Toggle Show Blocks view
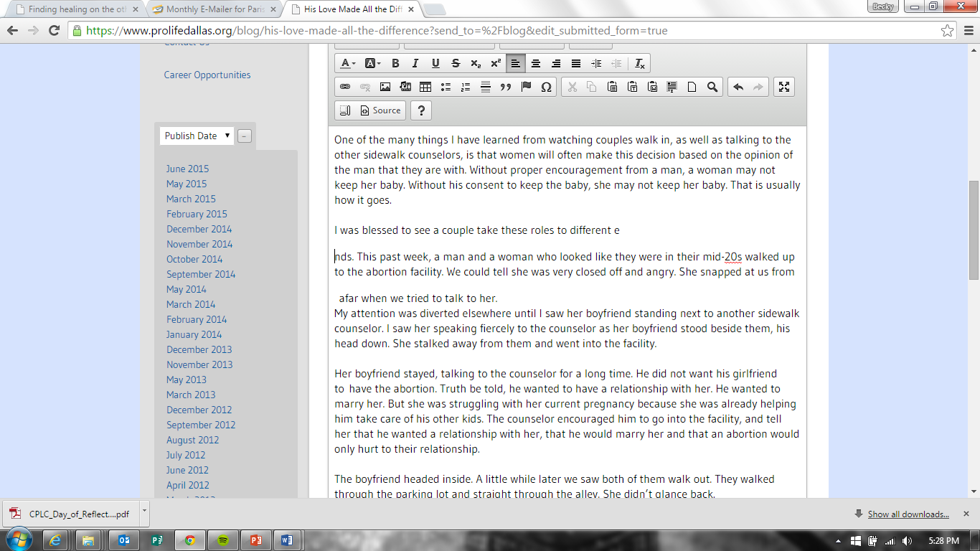This screenshot has width=980, height=551. [x=345, y=110]
